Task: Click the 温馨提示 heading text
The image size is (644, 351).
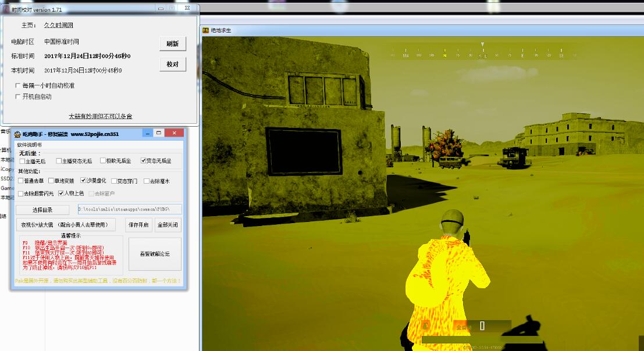Action: pos(70,236)
